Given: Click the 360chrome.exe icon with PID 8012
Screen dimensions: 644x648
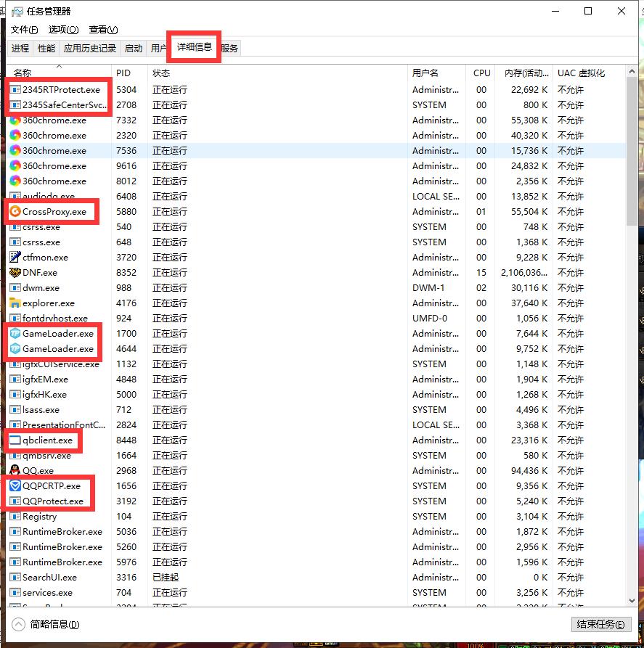Looking at the screenshot, I should click(15, 181).
